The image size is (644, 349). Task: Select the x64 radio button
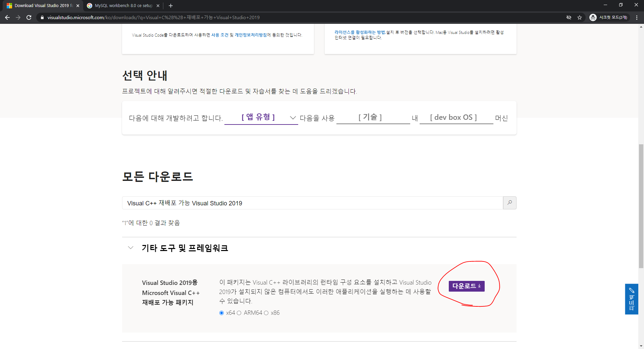(x=221, y=313)
